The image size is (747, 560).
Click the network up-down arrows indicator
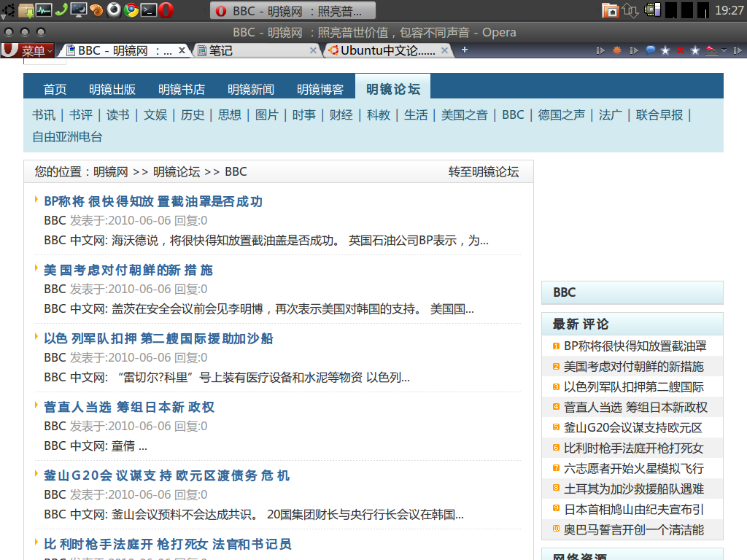[x=630, y=10]
